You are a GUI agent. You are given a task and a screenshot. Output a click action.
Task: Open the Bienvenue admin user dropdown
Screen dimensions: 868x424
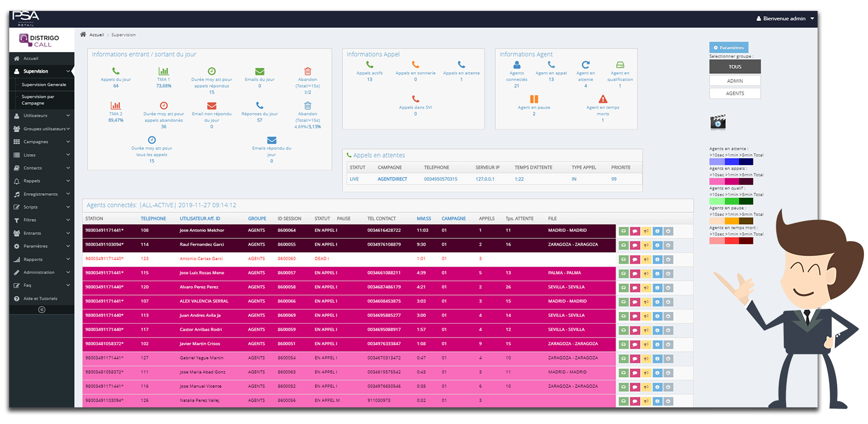click(785, 19)
